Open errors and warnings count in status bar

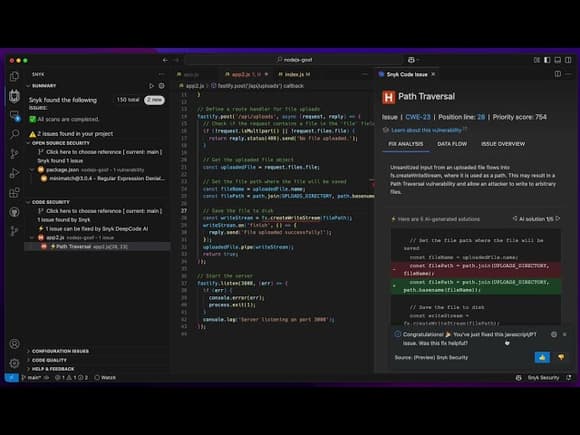tap(71, 378)
